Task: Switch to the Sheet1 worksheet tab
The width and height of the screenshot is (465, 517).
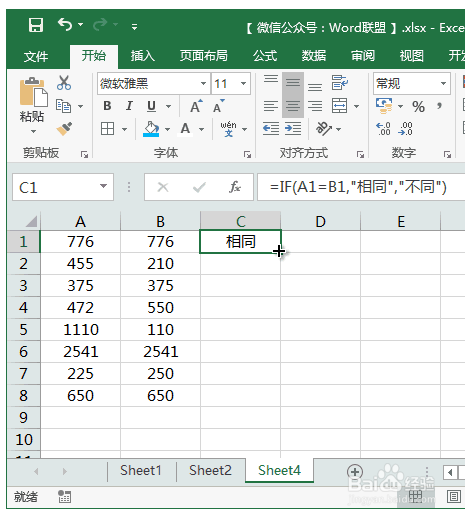Action: pos(141,471)
